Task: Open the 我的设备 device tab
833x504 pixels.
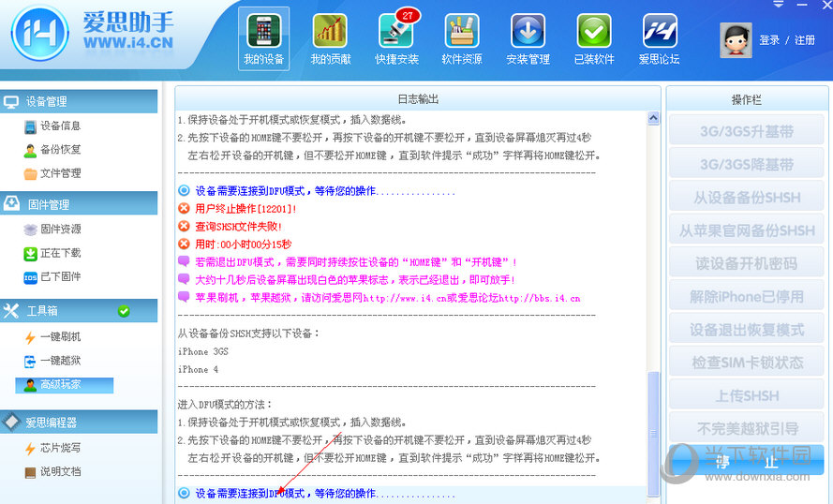Action: click(x=264, y=38)
